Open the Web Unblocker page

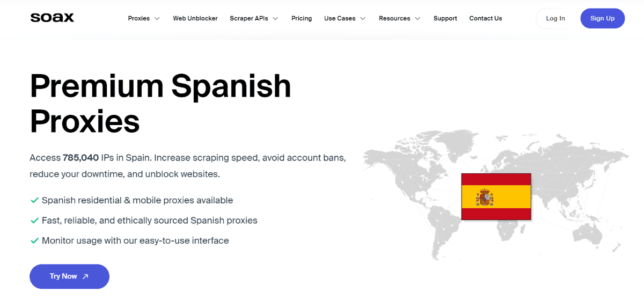point(195,18)
